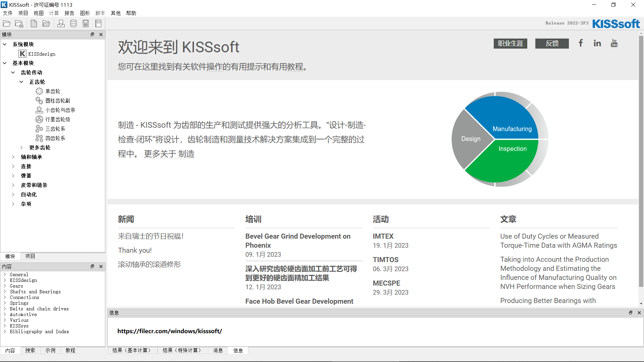The width and height of the screenshot is (644, 362).
Task: Collapse the 正齿轮 tree node
Action: [x=21, y=82]
